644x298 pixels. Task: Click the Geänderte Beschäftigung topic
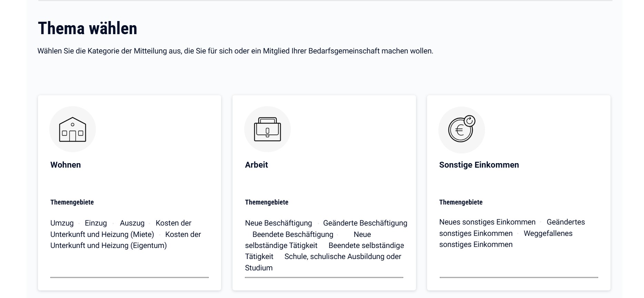coord(365,223)
